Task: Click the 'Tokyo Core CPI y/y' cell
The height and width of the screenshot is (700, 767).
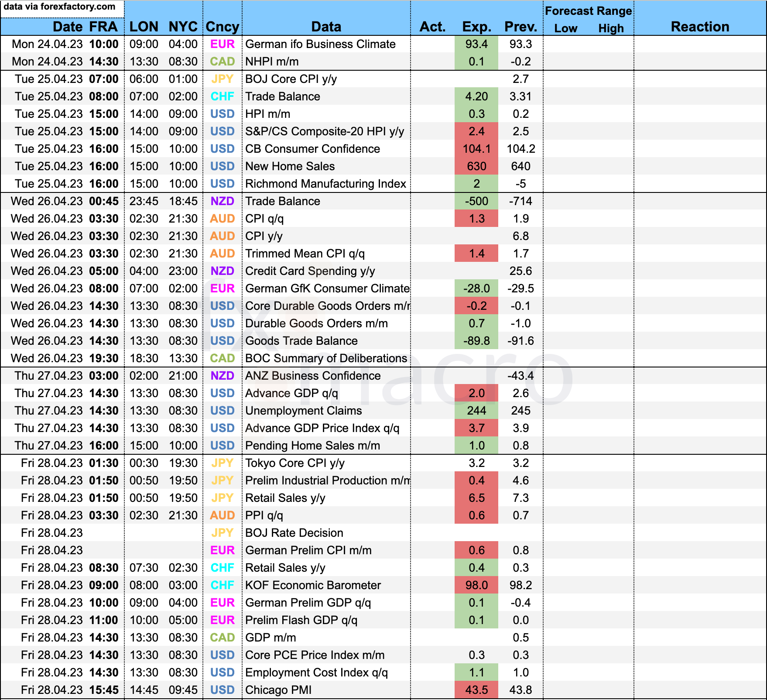Action: click(326, 463)
